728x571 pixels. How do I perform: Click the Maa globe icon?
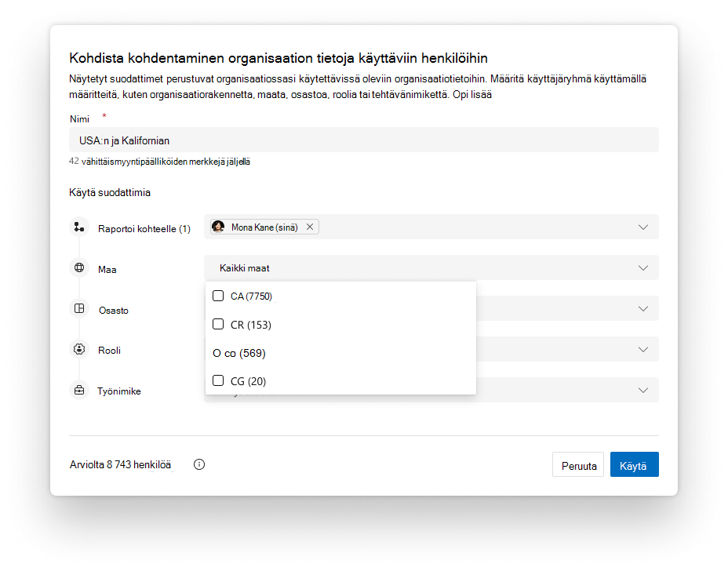(x=79, y=268)
